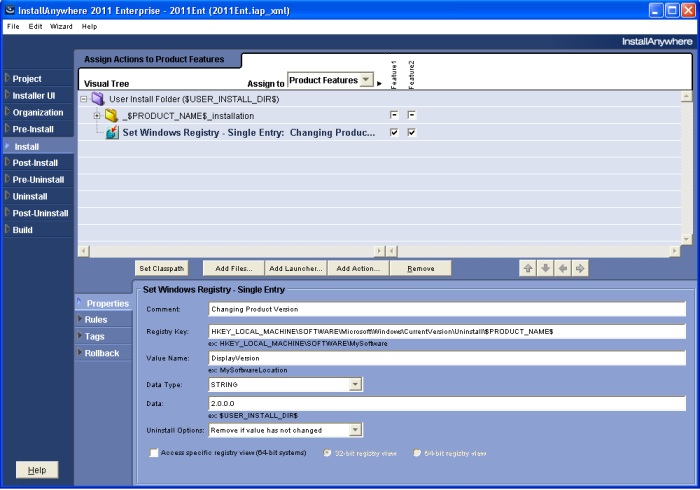Go to the Post-Install task
This screenshot has height=490, width=700.
[x=35, y=163]
